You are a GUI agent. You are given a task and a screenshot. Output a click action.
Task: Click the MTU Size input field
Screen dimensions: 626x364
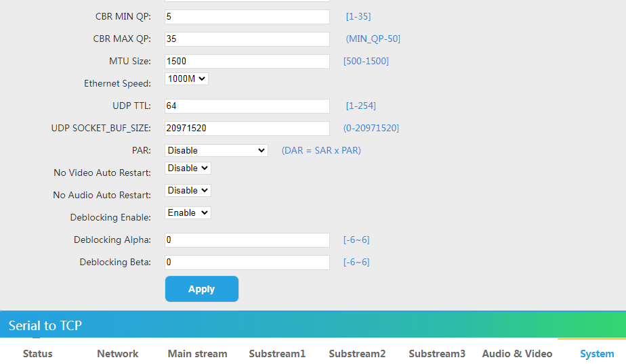click(247, 62)
